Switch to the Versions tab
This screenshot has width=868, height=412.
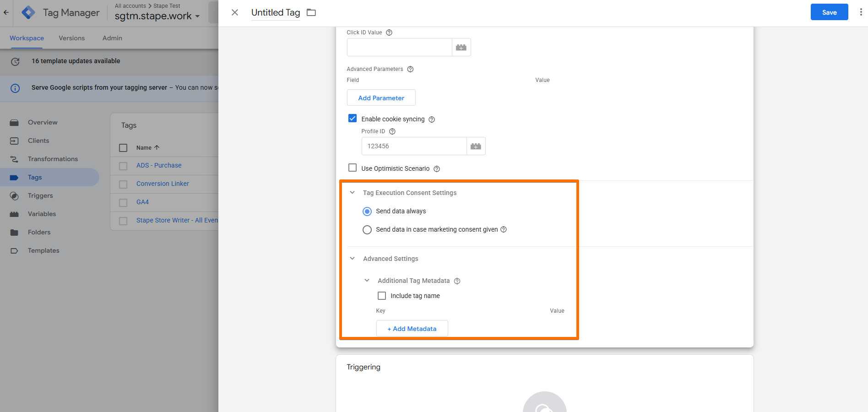pyautogui.click(x=72, y=38)
